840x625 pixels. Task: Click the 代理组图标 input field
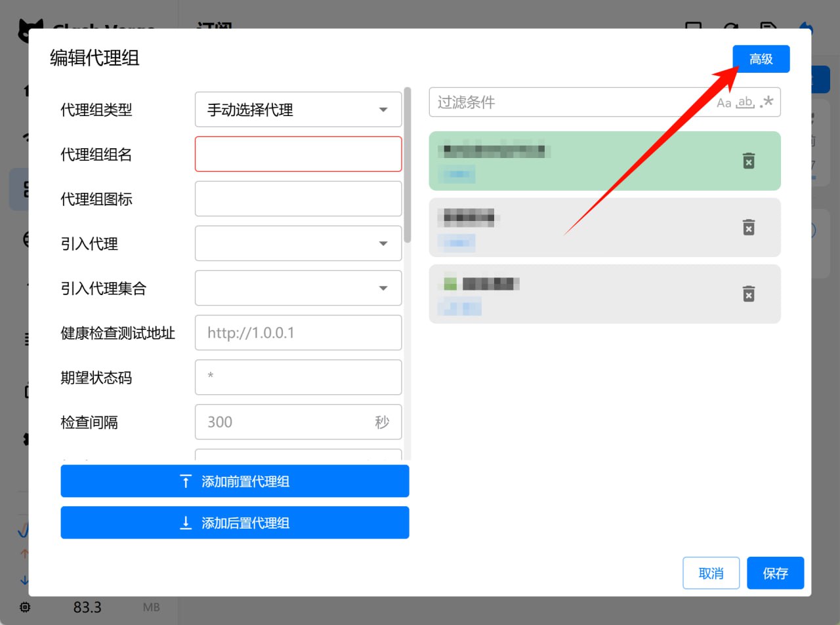click(x=298, y=199)
